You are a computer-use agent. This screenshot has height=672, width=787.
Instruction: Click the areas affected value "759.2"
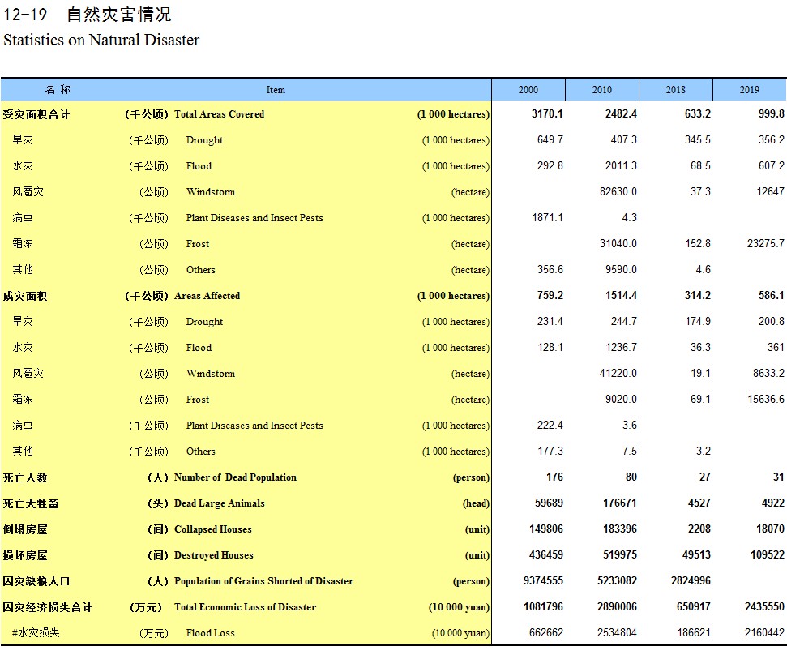click(550, 296)
